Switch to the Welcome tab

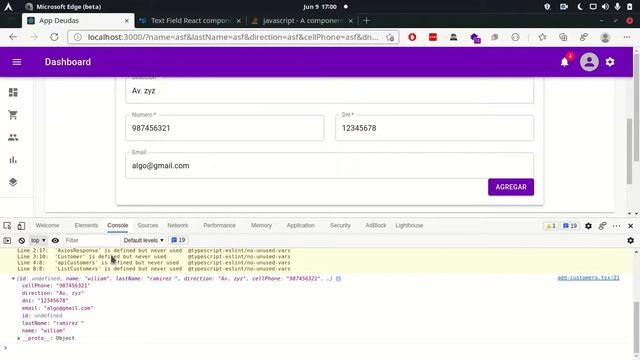point(47,225)
